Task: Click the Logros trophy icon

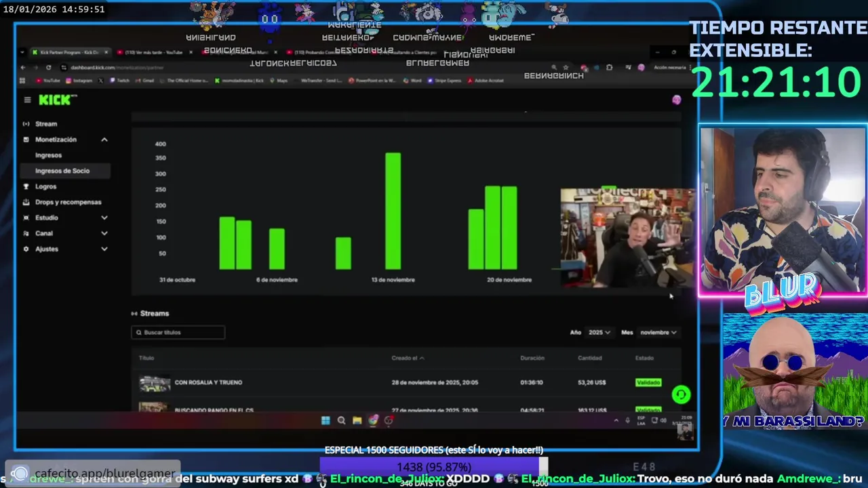Action: pyautogui.click(x=26, y=186)
